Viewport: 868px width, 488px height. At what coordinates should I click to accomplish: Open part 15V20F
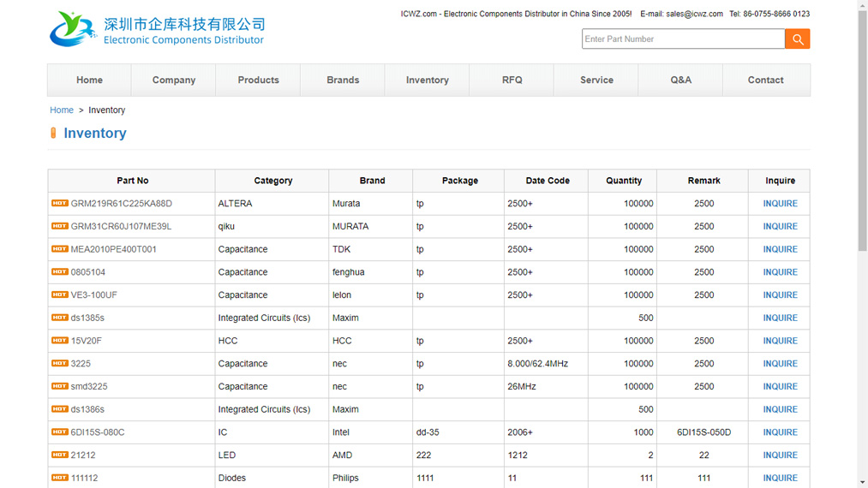coord(86,341)
